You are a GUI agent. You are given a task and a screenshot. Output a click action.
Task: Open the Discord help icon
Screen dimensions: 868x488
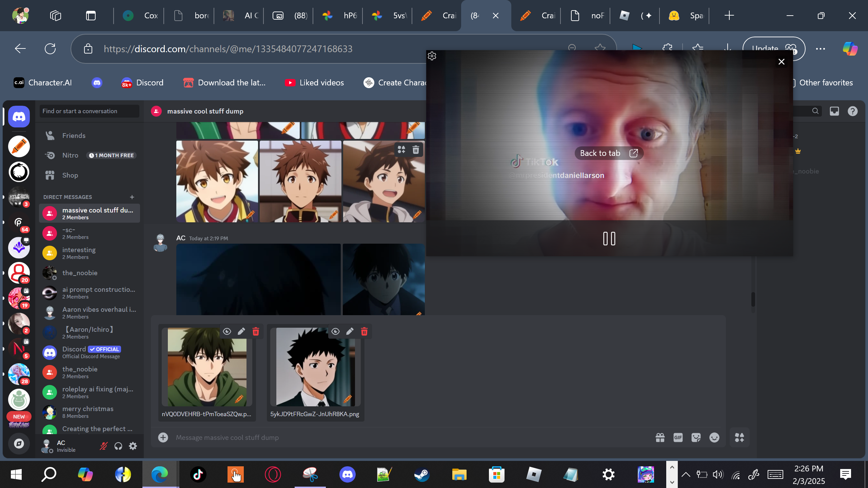(x=853, y=111)
